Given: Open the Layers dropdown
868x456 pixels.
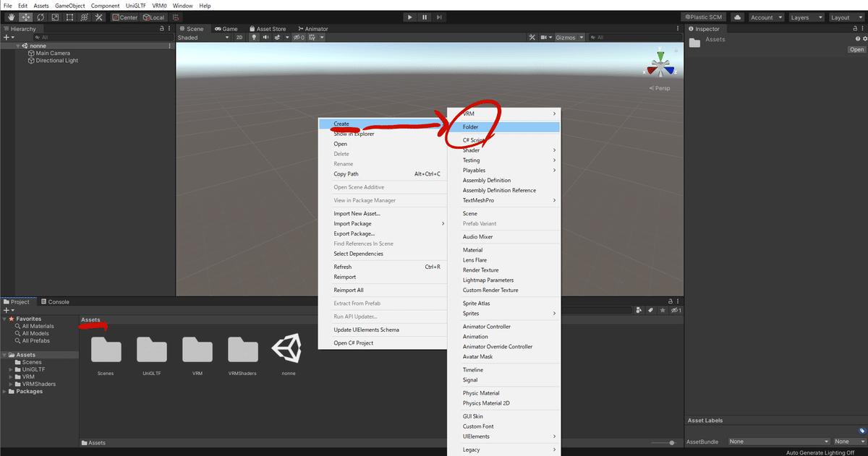Looking at the screenshot, I should coord(806,17).
